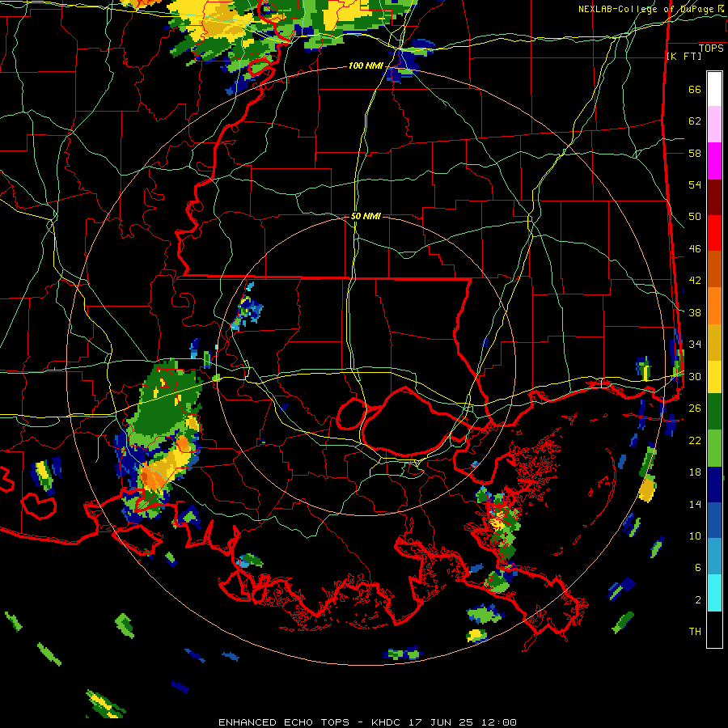Click the light green 26 kft legend swatch
728x728 pixels.
tap(714, 448)
